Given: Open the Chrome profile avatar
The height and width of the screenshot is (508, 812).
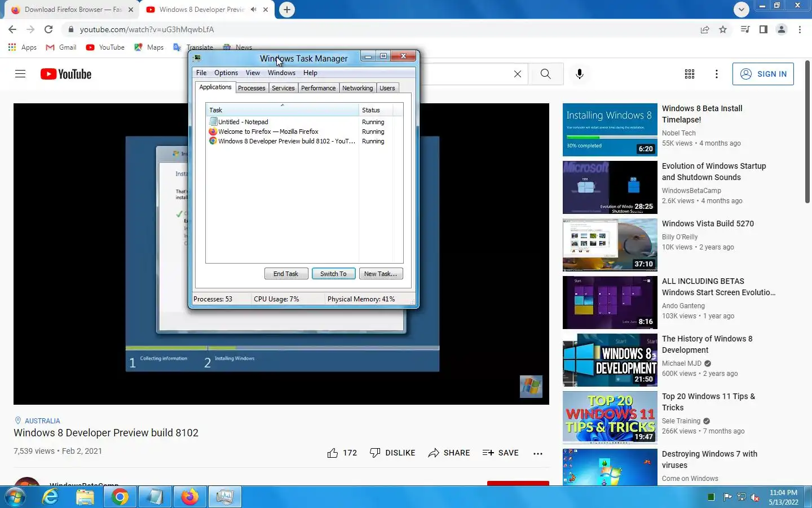Looking at the screenshot, I should click(782, 29).
